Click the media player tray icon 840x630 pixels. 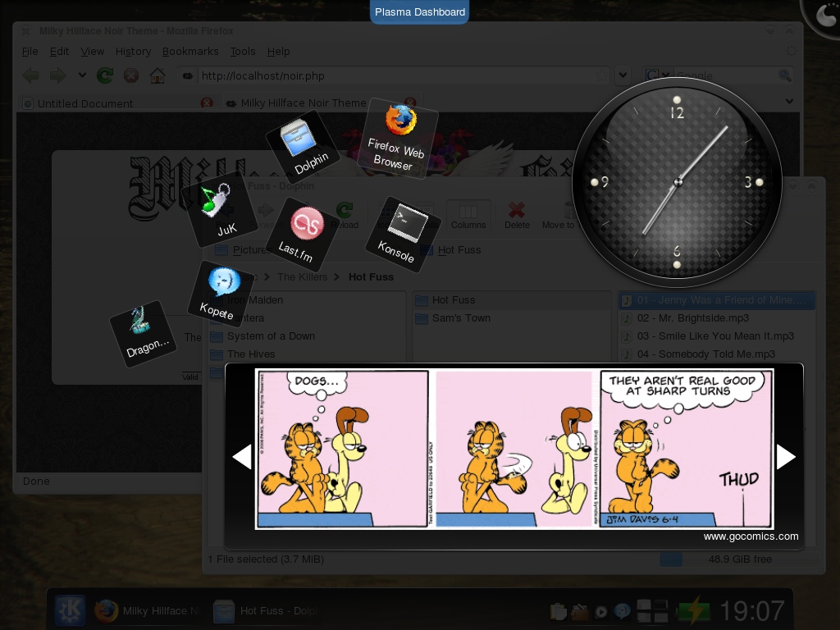point(600,611)
